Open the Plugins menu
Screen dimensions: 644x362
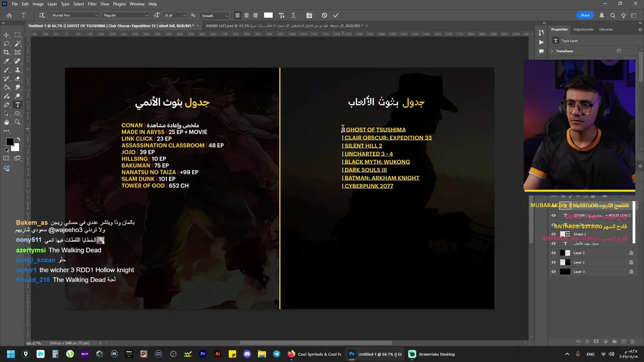119,4
